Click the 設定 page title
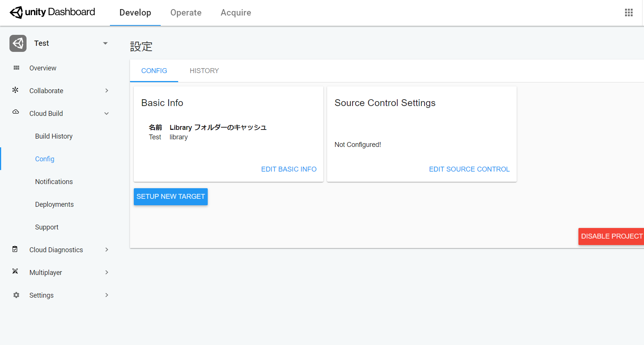The height and width of the screenshot is (345, 644). (141, 47)
